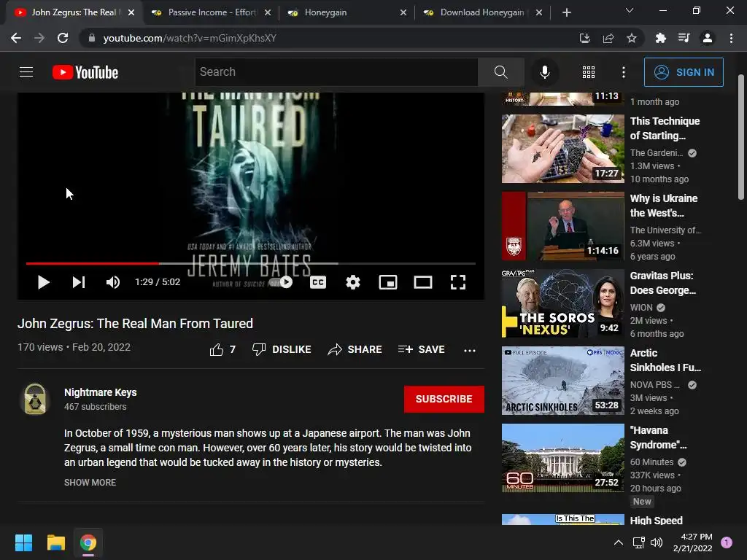Open Chrome extensions puzzle icon

pos(660,38)
